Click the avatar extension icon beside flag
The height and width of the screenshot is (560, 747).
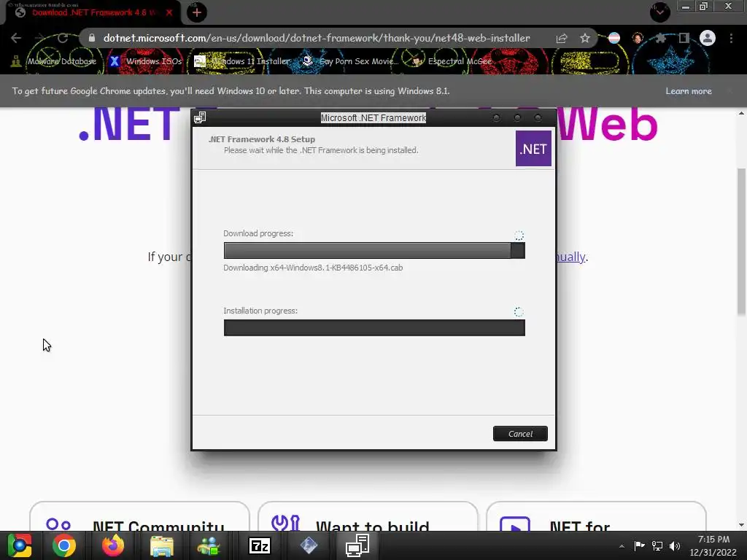tap(638, 38)
